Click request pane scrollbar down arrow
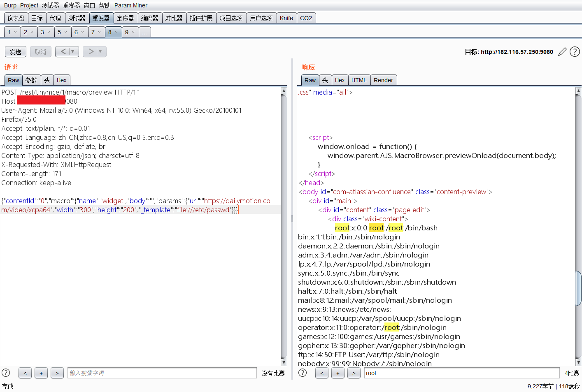This screenshot has width=582, height=392. point(284,362)
